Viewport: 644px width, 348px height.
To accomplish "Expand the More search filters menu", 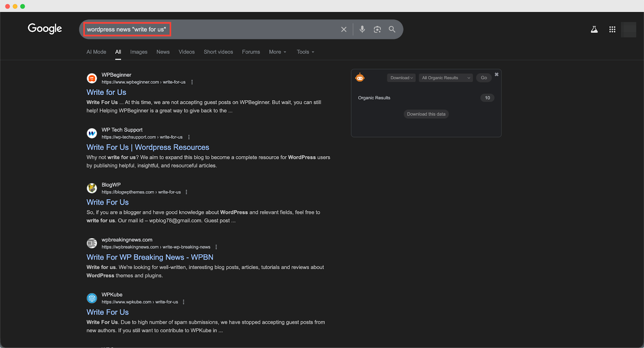I will 278,52.
